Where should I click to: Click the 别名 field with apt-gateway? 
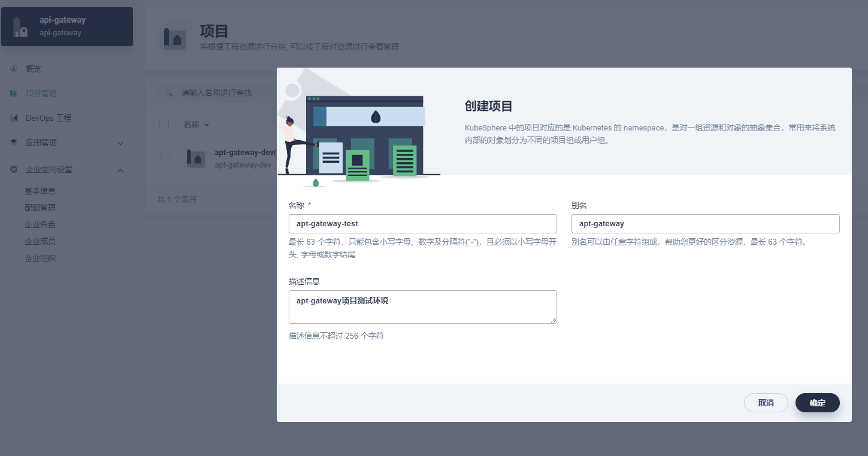[x=706, y=224]
